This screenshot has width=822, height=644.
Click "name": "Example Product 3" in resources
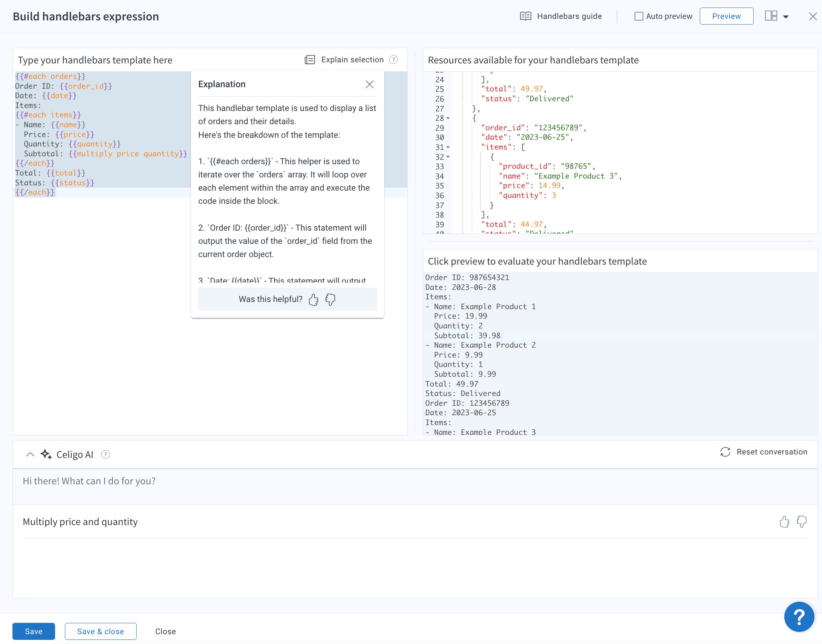pos(560,176)
